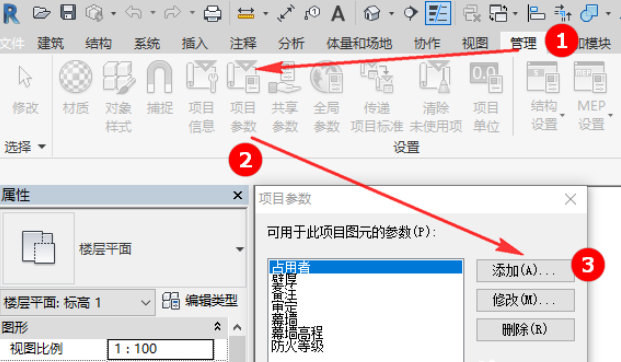Viewport: 621px width, 362px height.
Task: Print using the printer icon
Action: pos(212,14)
